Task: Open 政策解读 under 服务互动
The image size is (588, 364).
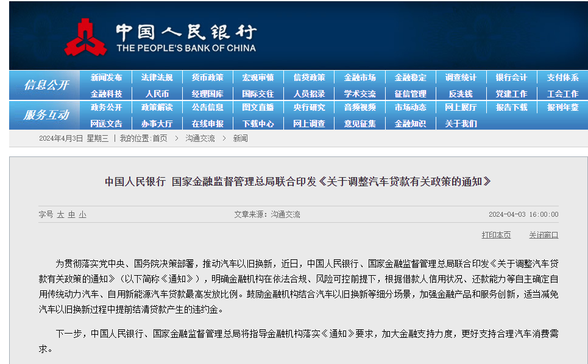Action: (157, 108)
